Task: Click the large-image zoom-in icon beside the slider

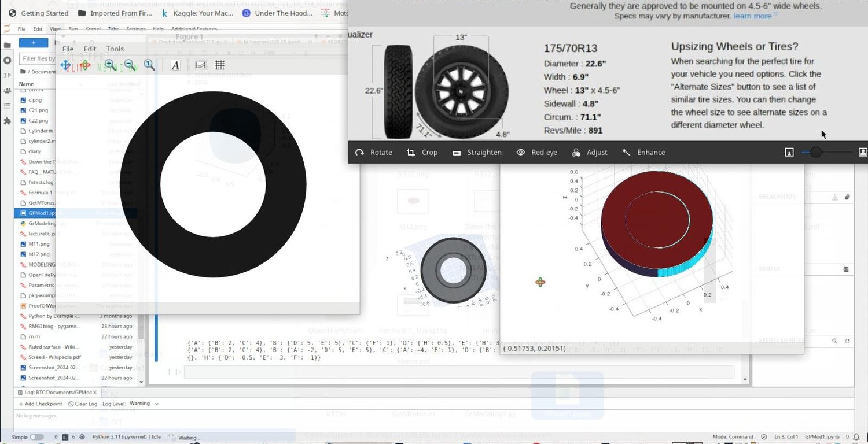Action: (x=862, y=152)
